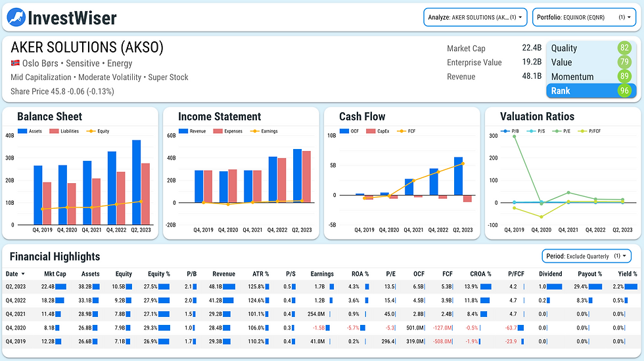Click the Yield % column header
644x361 pixels.
coord(628,274)
